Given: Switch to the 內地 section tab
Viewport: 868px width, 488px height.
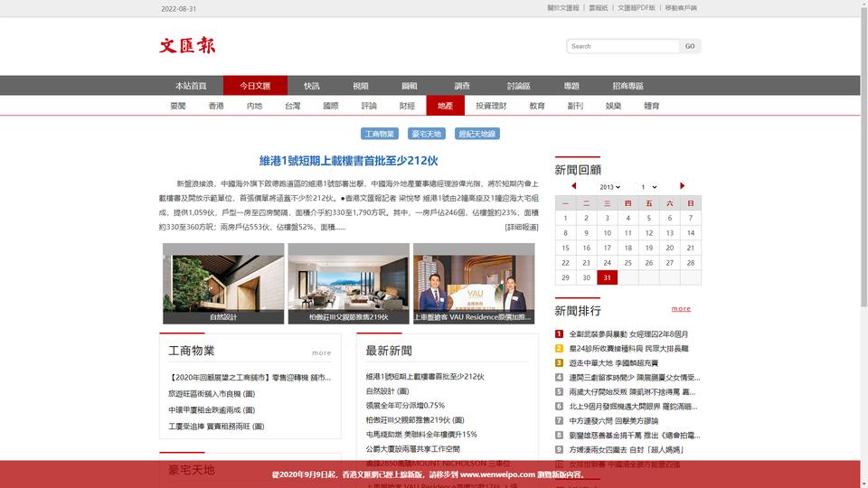Looking at the screenshot, I should [x=254, y=106].
